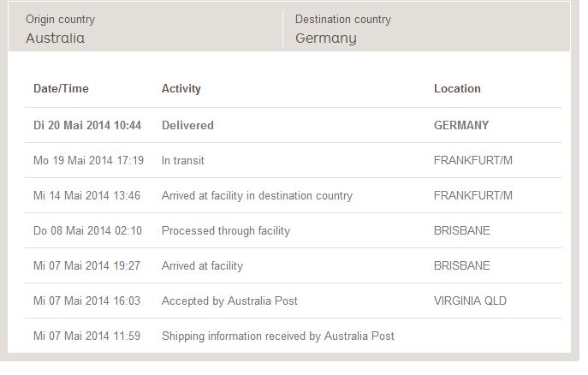Click the In transit activity entry
The width and height of the screenshot is (588, 375).
pos(183,160)
